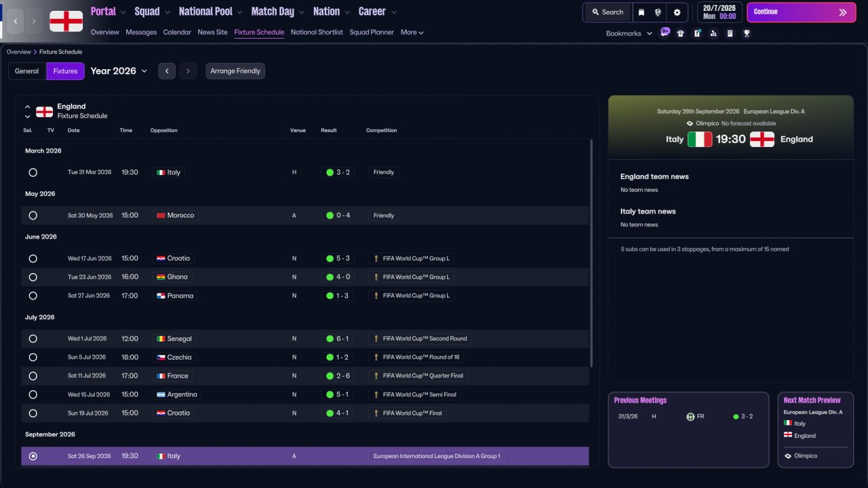Select the Argentina fixture radio button

coord(33,394)
